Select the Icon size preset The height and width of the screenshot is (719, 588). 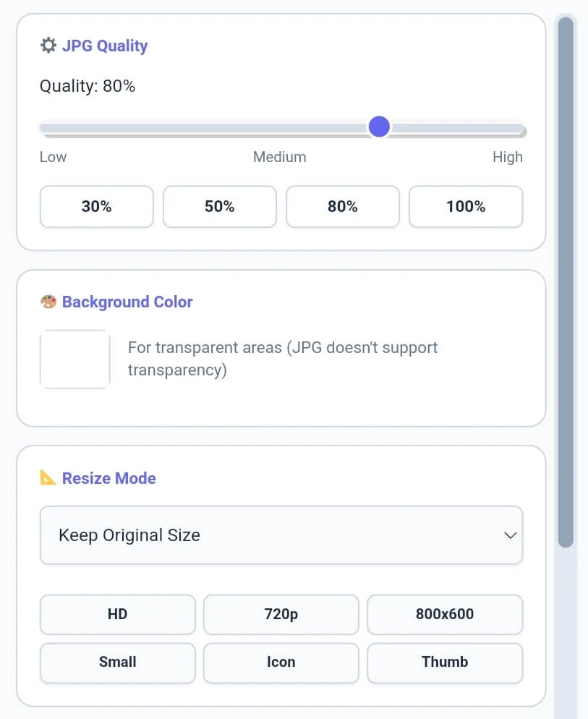coord(281,662)
